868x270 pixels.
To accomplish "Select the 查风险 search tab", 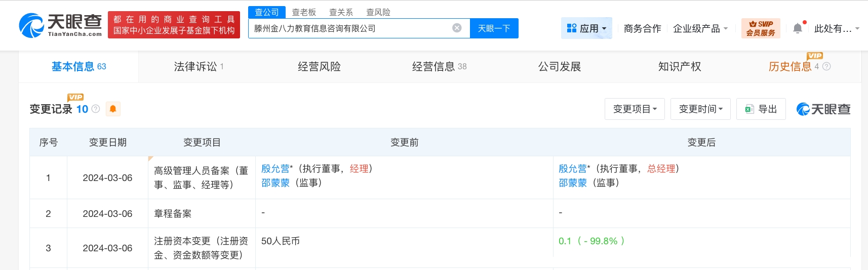I will pos(378,12).
